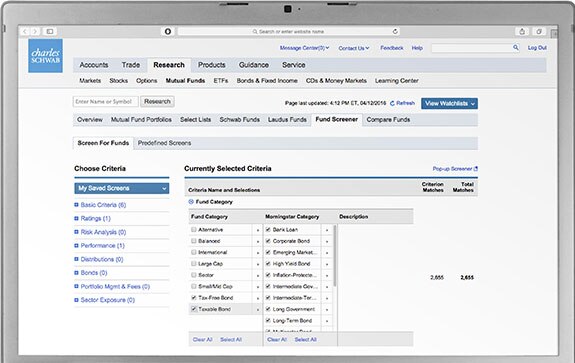Click the browser extension icon beside address bar
Screen dimensions: 575x363
point(168,32)
